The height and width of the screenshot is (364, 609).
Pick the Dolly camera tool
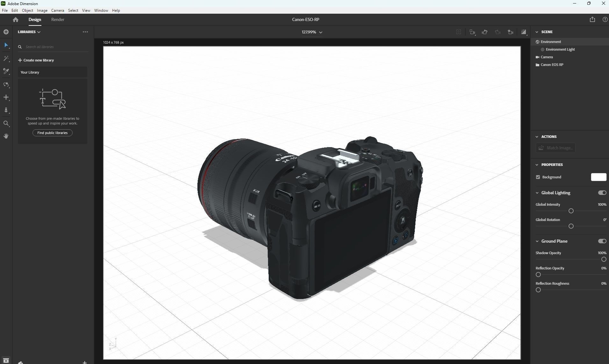6,110
